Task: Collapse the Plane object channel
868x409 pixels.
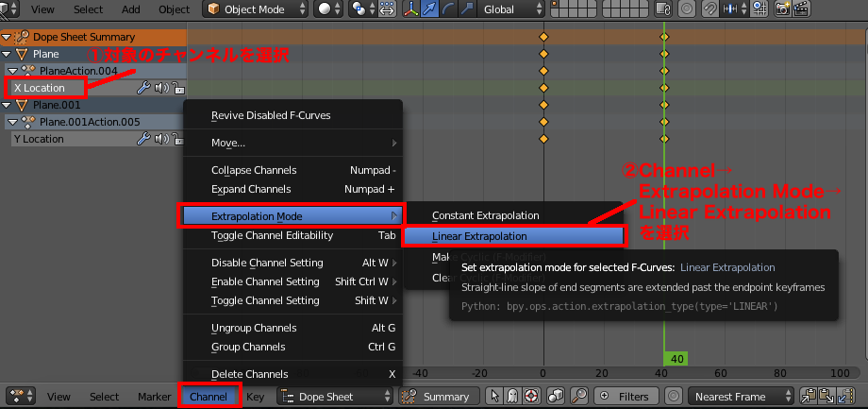Action: (6, 54)
